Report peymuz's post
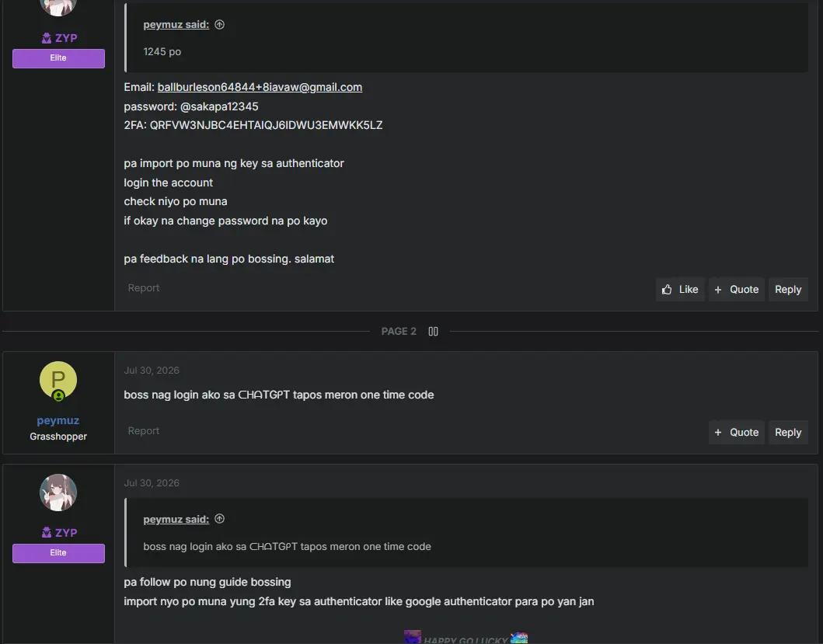 coord(143,430)
